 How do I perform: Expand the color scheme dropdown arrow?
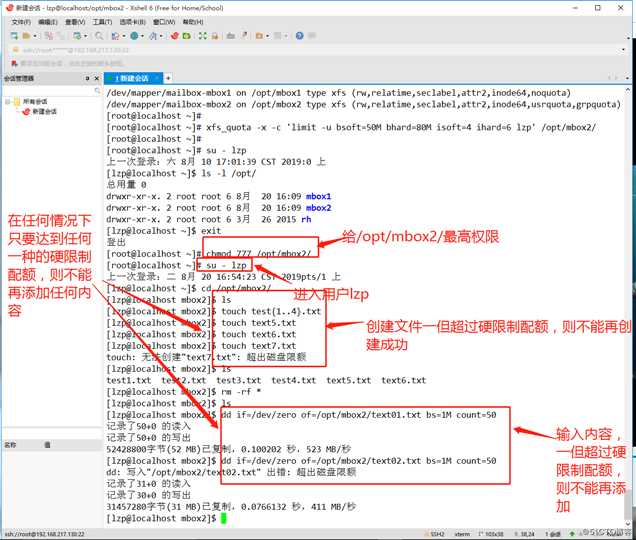pyautogui.click(x=124, y=36)
